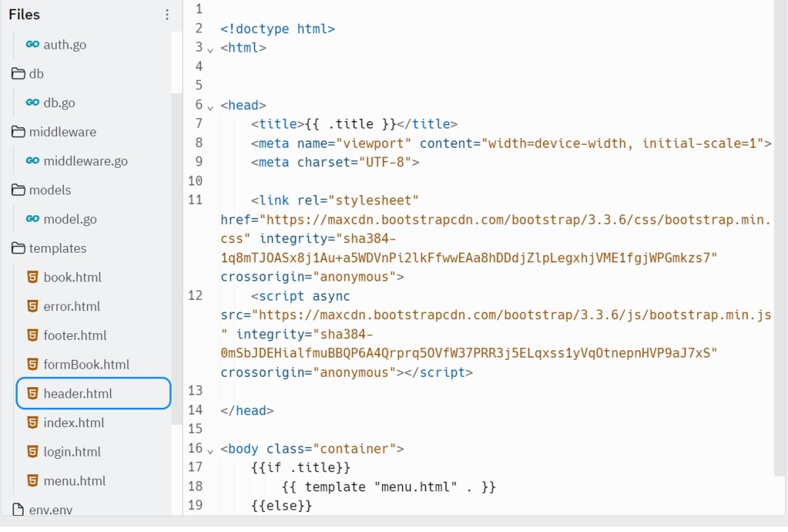This screenshot has width=788, height=532.
Task: Click the HTML5 icon beside footer.html
Action: [33, 335]
